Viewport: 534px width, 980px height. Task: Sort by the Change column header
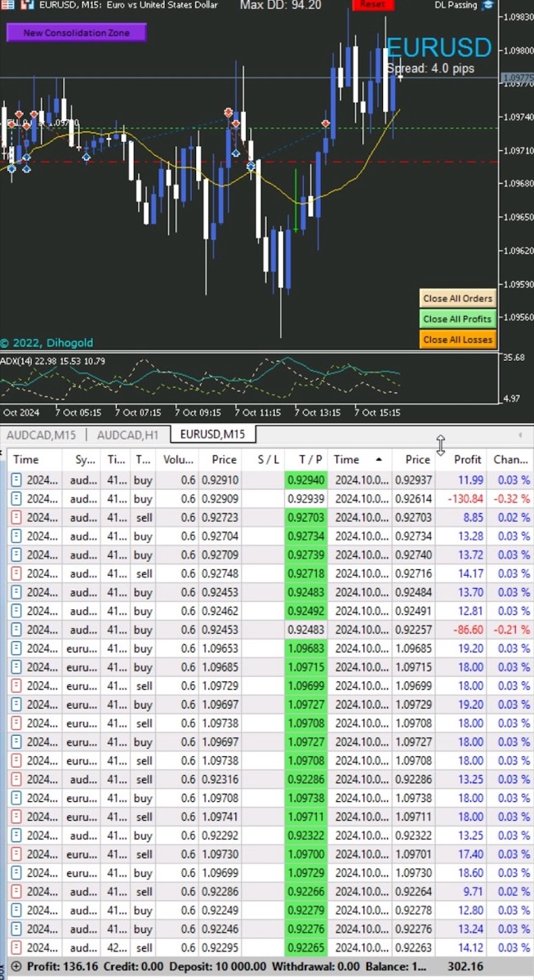click(x=510, y=460)
